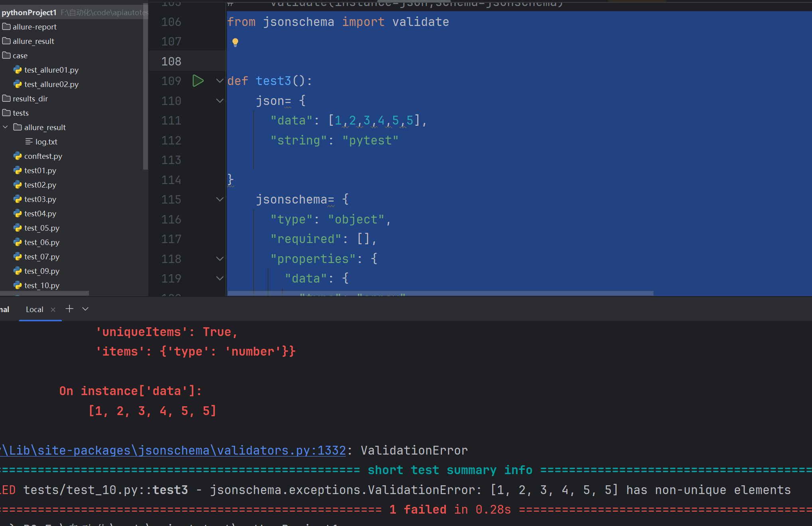Click the folder icon of nested allure_result
This screenshot has width=812, height=526.
[18, 127]
